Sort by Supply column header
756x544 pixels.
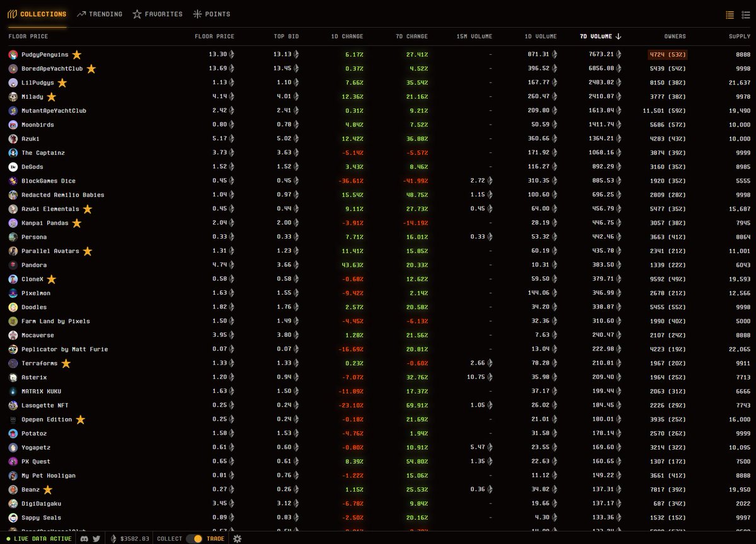[740, 37]
